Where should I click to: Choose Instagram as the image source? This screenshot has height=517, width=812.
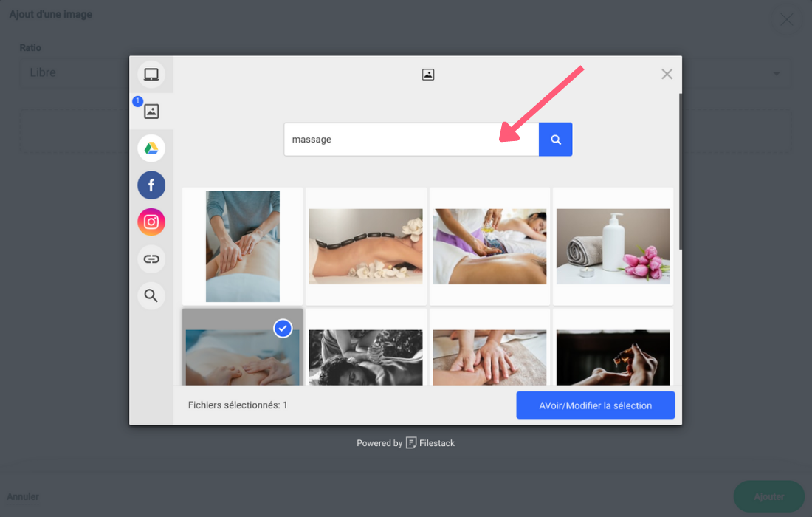[x=151, y=222]
